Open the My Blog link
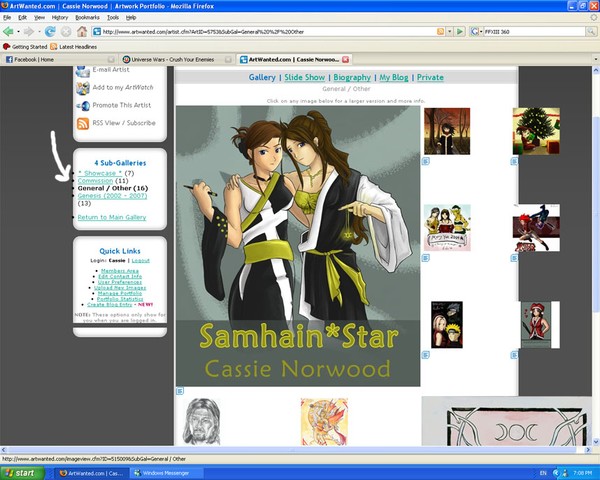Image resolution: width=600 pixels, height=480 pixels. click(x=394, y=77)
